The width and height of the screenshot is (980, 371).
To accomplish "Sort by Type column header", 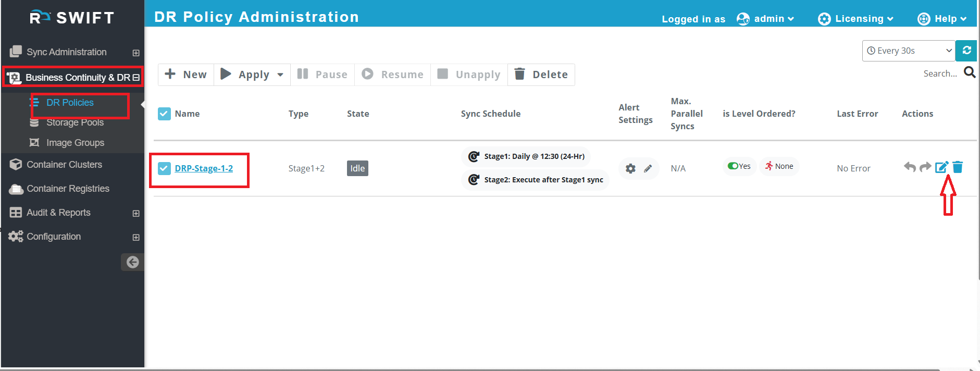I will click(x=299, y=114).
